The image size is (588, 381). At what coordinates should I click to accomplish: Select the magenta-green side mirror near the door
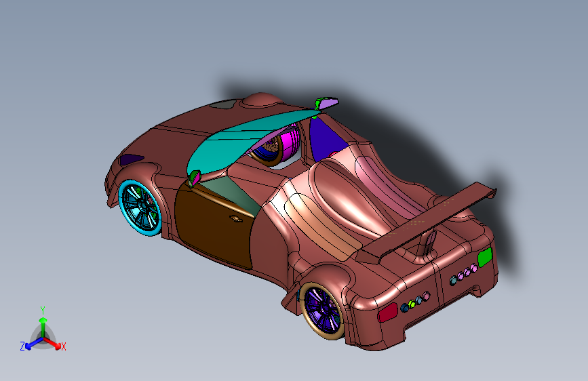194,178
